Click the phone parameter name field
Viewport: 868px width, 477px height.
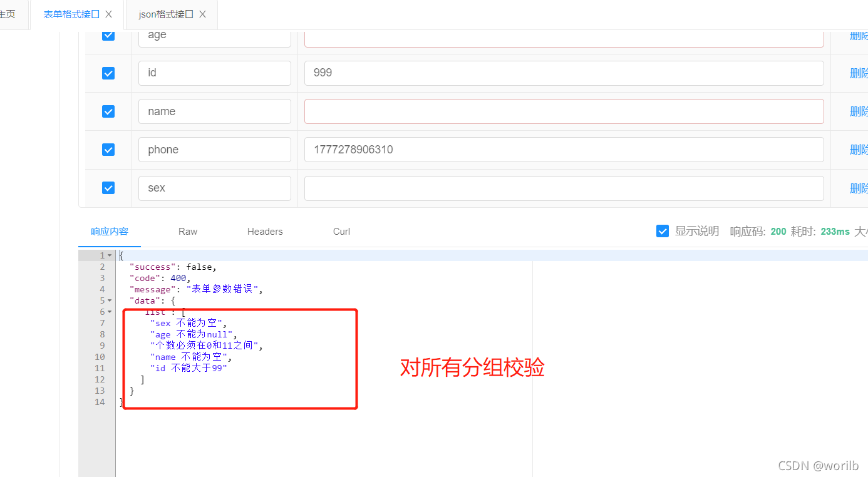pyautogui.click(x=215, y=150)
